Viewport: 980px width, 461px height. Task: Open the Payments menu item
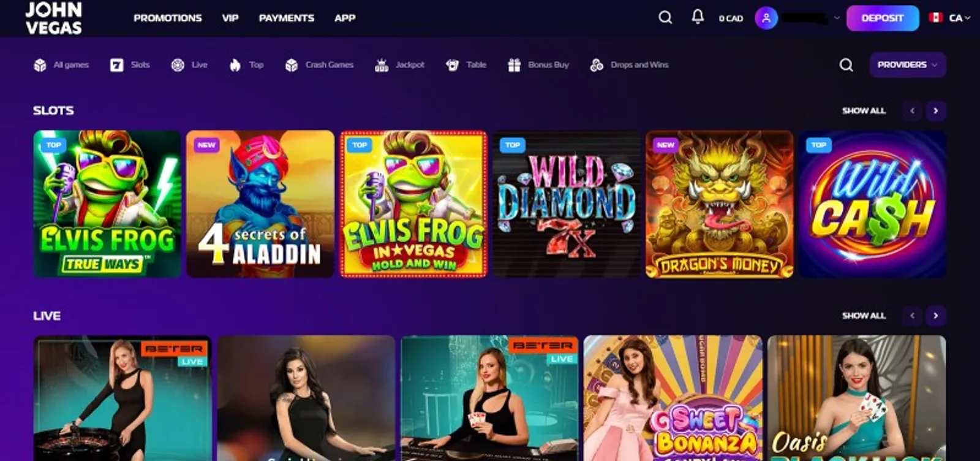286,18
